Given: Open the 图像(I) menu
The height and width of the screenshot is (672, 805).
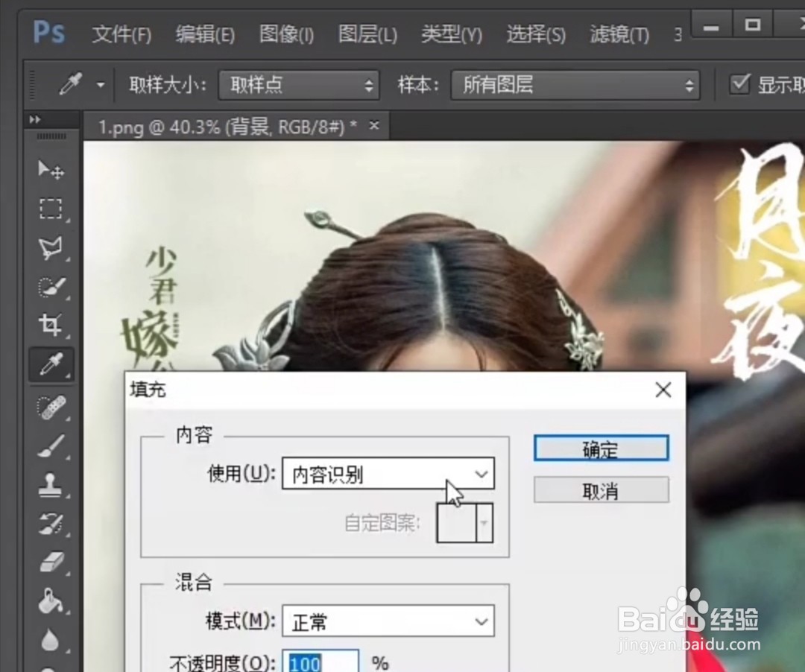Looking at the screenshot, I should pyautogui.click(x=286, y=34).
